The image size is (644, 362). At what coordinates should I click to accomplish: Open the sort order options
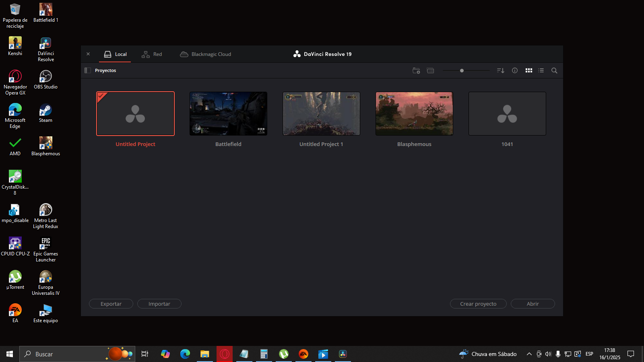tap(500, 71)
